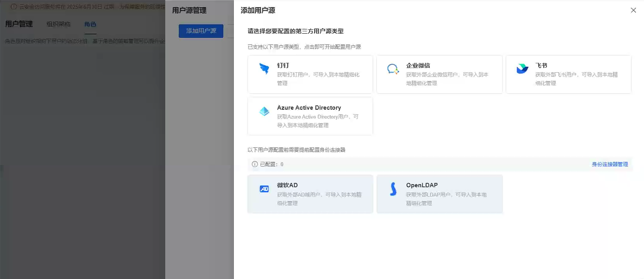Select the OpenLDAP card description text

(446, 199)
